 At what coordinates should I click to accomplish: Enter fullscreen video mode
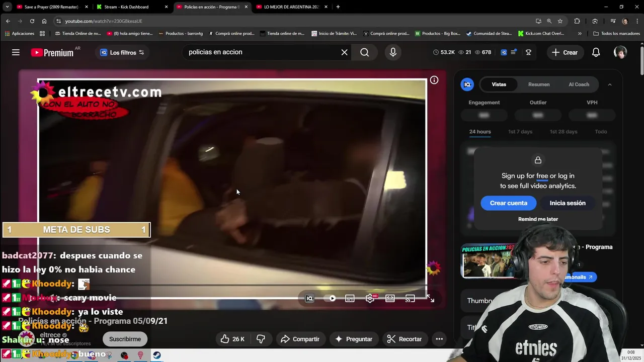431,298
